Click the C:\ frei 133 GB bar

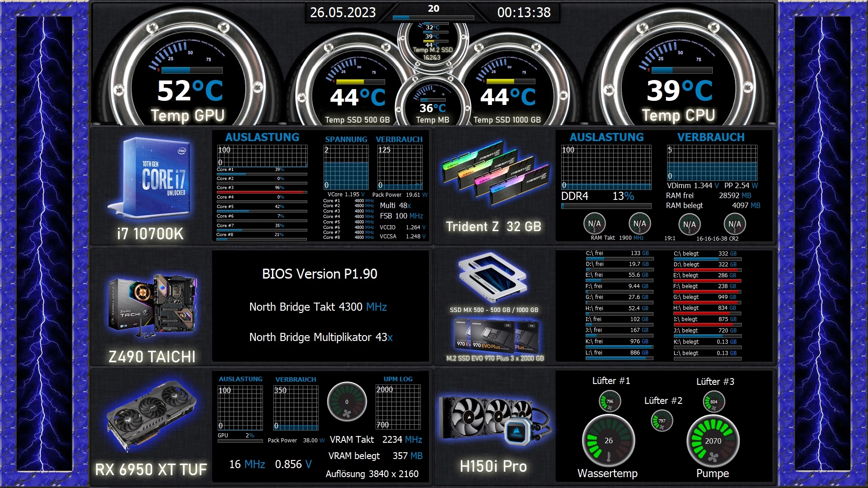click(620, 258)
